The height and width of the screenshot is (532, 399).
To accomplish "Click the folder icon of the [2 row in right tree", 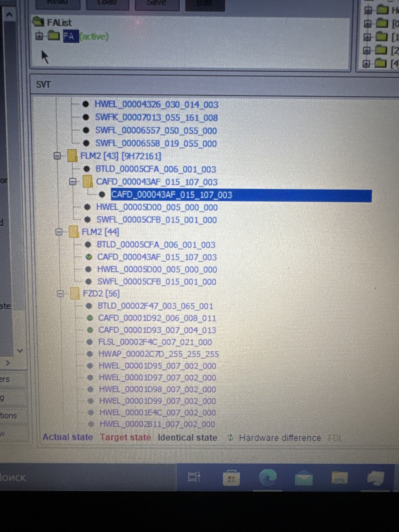I will (381, 50).
